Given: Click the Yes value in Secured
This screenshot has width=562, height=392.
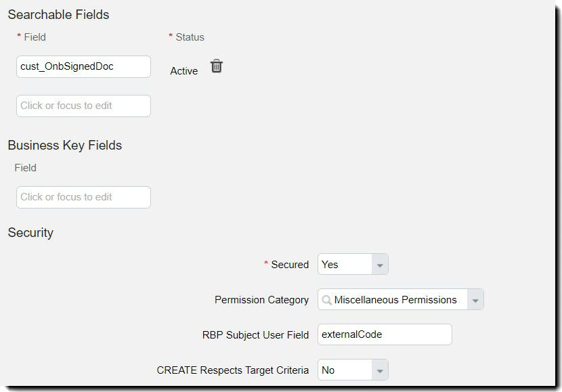Looking at the screenshot, I should click(x=330, y=265).
